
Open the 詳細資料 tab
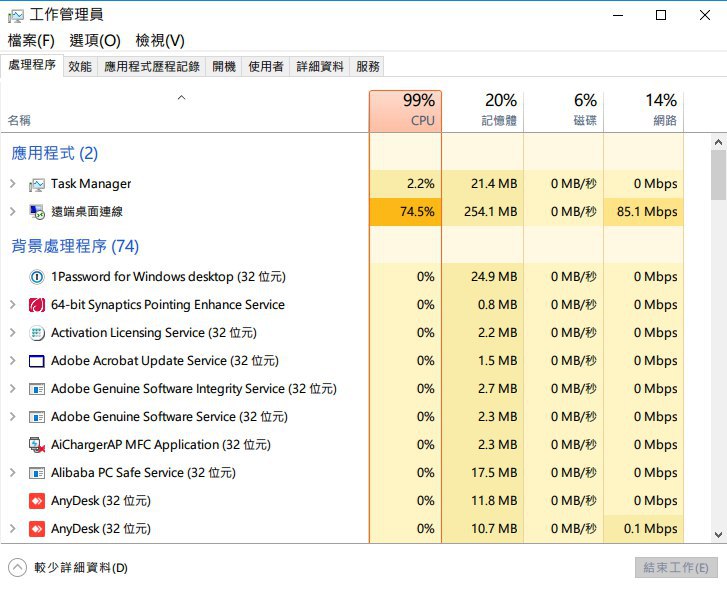[320, 66]
